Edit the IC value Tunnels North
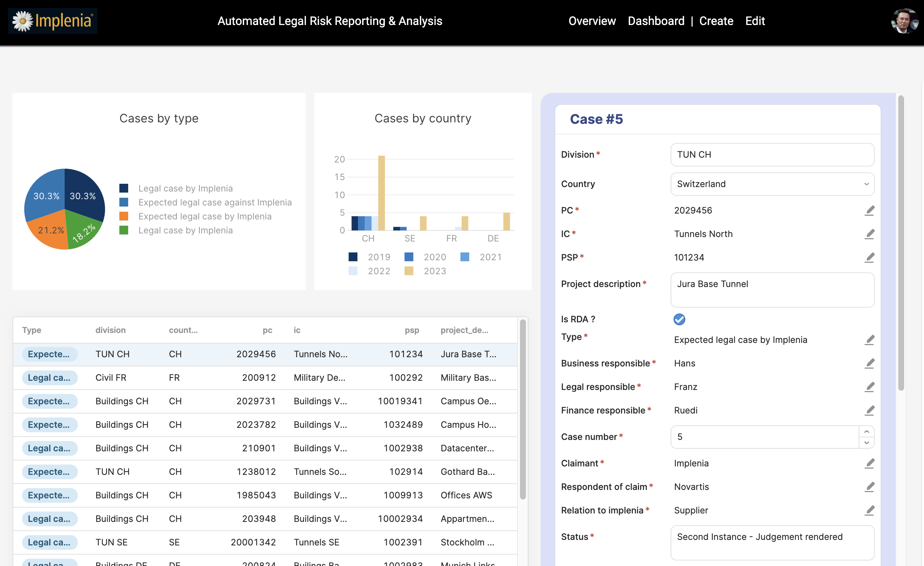Image resolution: width=924 pixels, height=566 pixels. (869, 234)
